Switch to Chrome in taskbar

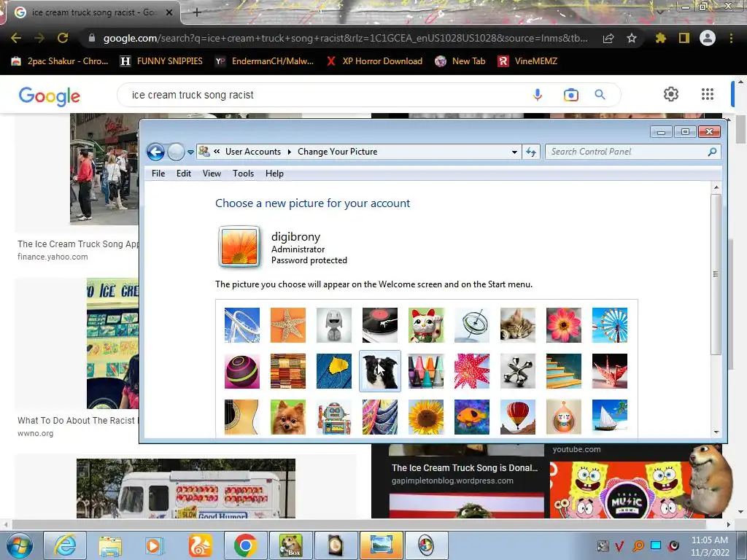pos(245,545)
